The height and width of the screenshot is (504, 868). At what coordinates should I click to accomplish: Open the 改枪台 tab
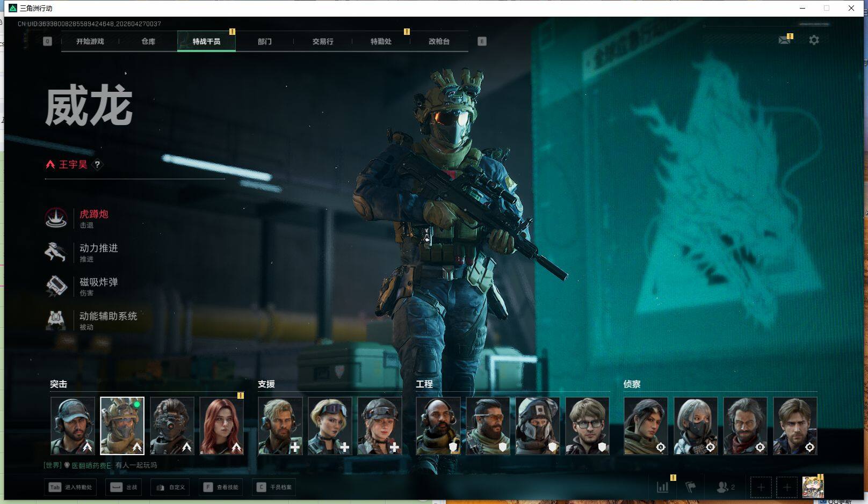point(439,41)
